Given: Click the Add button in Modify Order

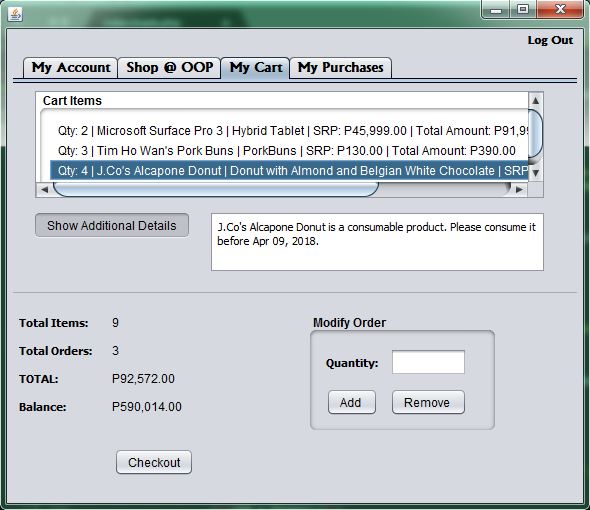Looking at the screenshot, I should 352,402.
